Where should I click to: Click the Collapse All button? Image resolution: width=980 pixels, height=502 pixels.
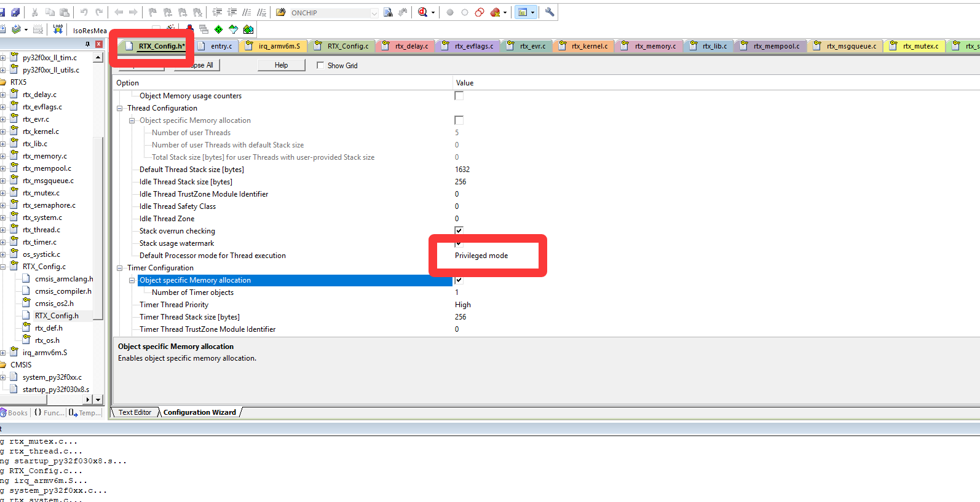pos(197,65)
